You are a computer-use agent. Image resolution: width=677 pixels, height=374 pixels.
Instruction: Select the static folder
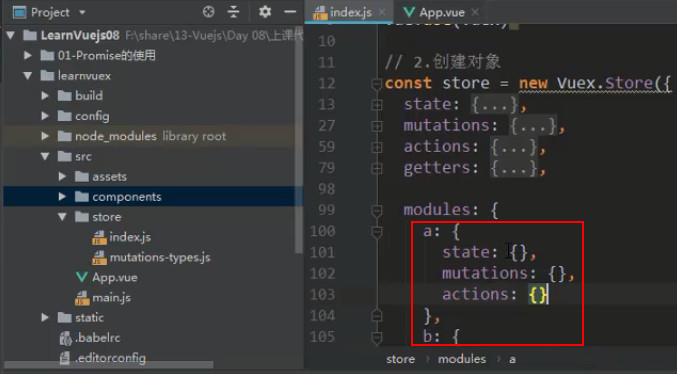[89, 317]
